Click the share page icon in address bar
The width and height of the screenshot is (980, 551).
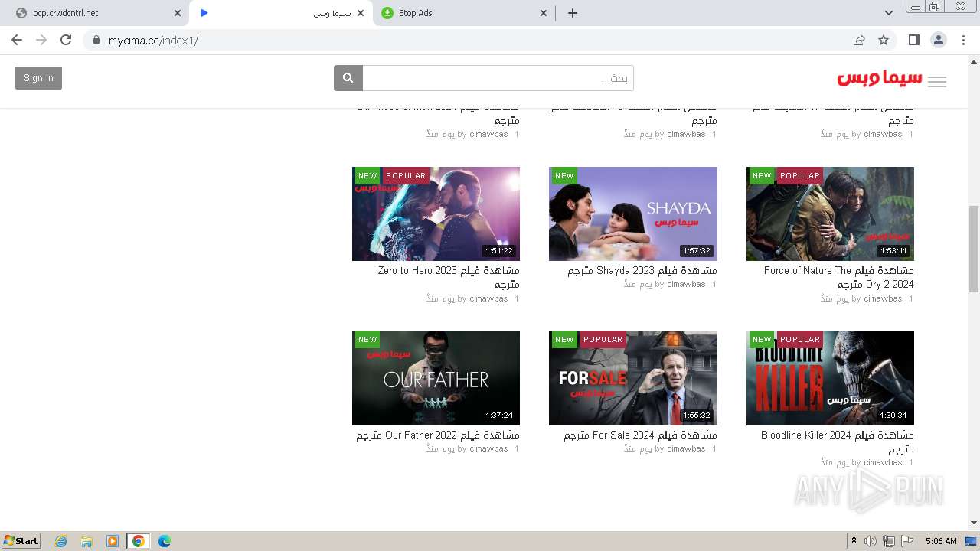click(859, 40)
